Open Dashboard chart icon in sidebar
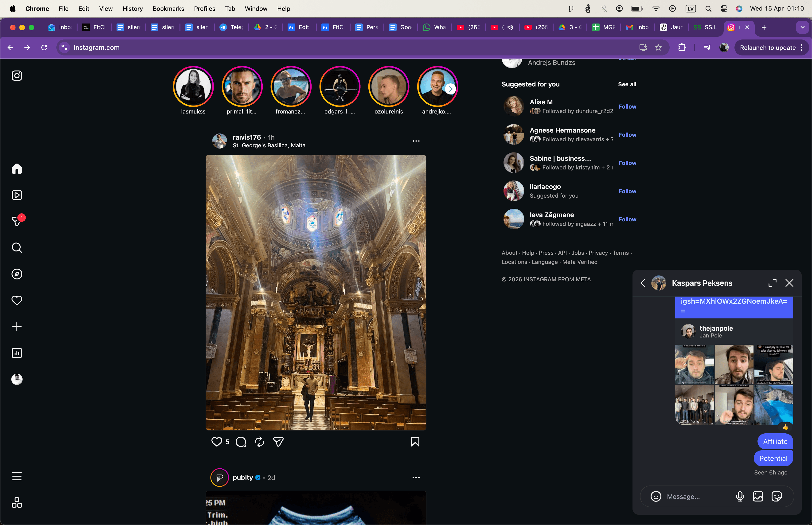 tap(17, 353)
